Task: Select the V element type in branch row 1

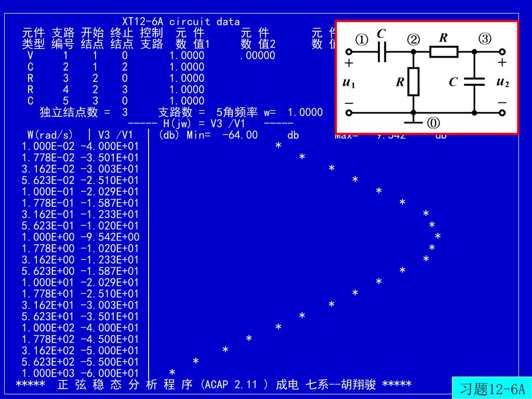Action: pos(30,55)
